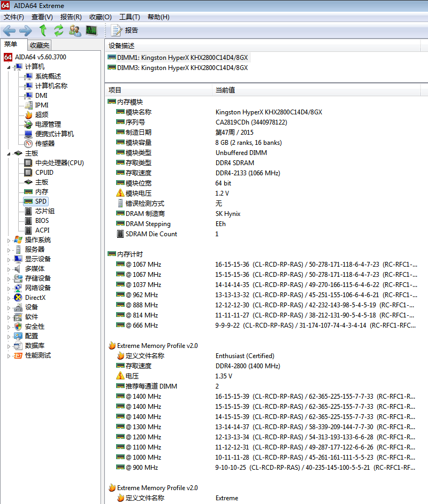Select DMI in the tree
This screenshot has width=428, height=504.
point(41,96)
